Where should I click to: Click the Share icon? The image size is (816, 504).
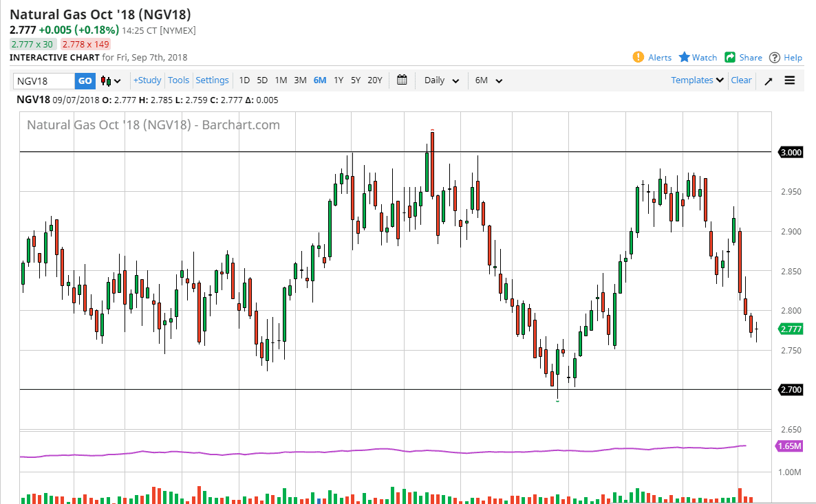(731, 57)
